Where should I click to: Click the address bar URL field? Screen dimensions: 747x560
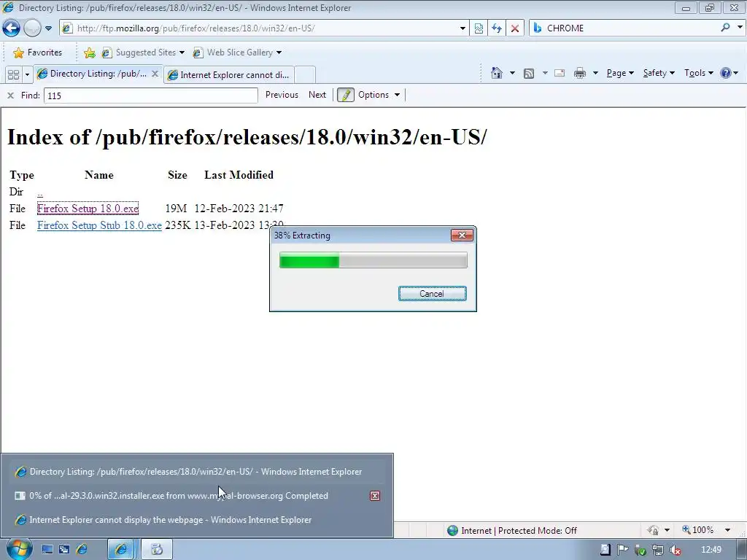point(260,28)
